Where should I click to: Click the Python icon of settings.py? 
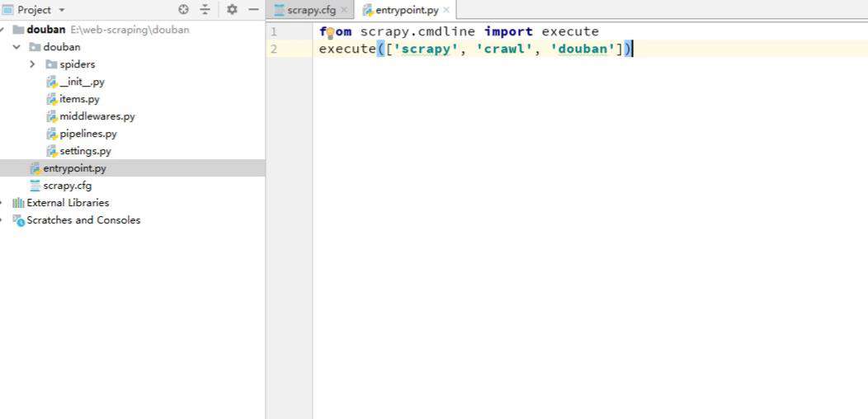coord(52,151)
